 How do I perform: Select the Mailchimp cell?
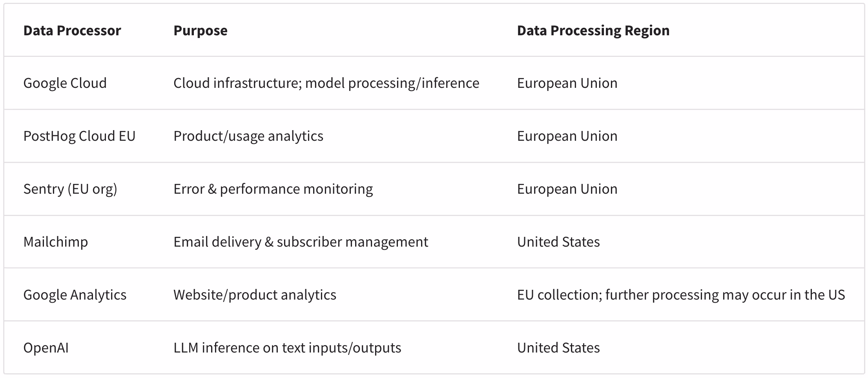pos(55,242)
